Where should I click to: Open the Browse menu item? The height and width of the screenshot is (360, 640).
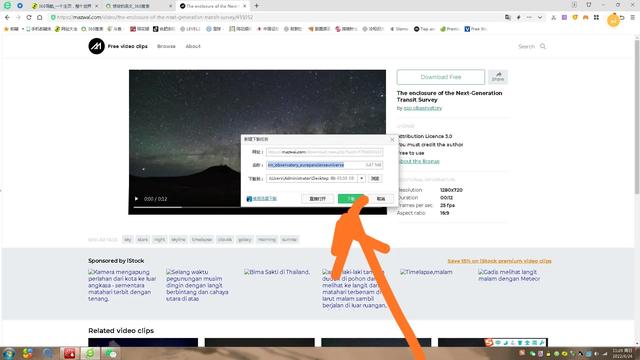(166, 46)
